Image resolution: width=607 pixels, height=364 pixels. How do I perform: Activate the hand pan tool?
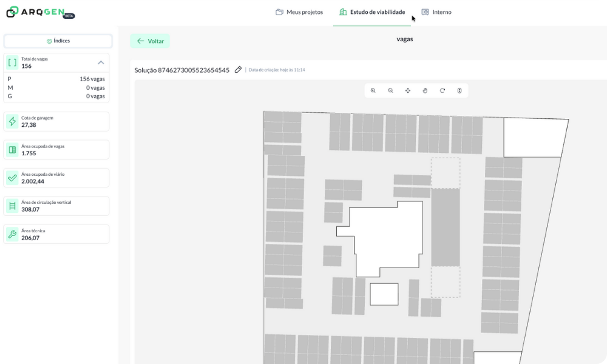pos(425,90)
